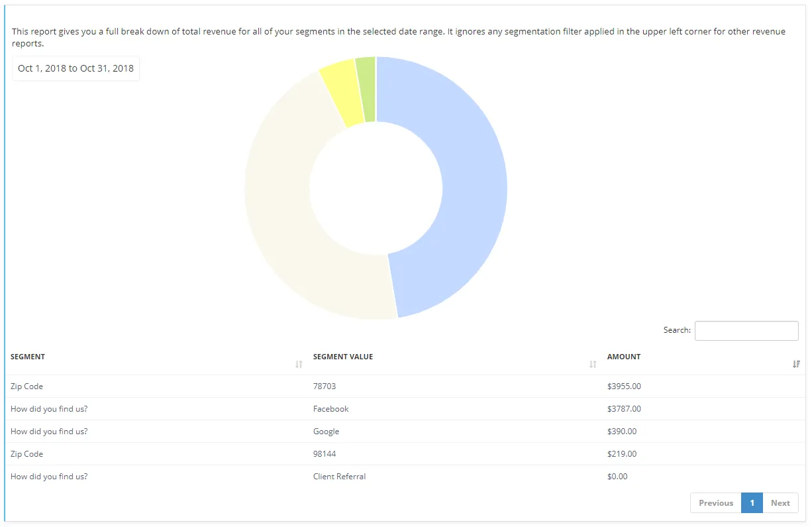Click the Search label text

click(x=677, y=330)
